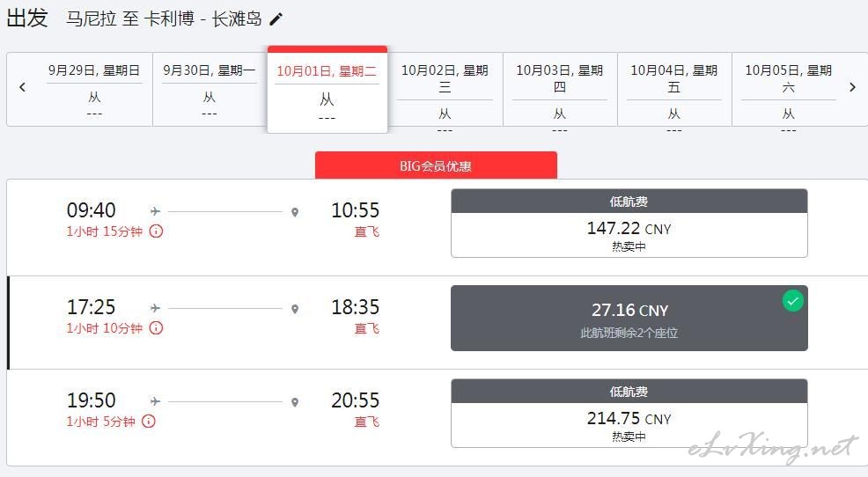
Task: Choose the 9月29日 Sunday date tab
Action: click(x=94, y=89)
